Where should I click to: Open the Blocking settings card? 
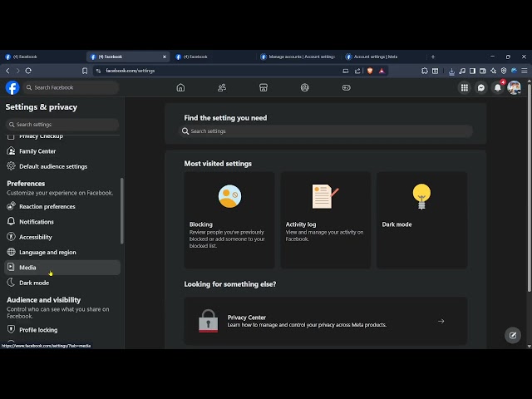229,219
